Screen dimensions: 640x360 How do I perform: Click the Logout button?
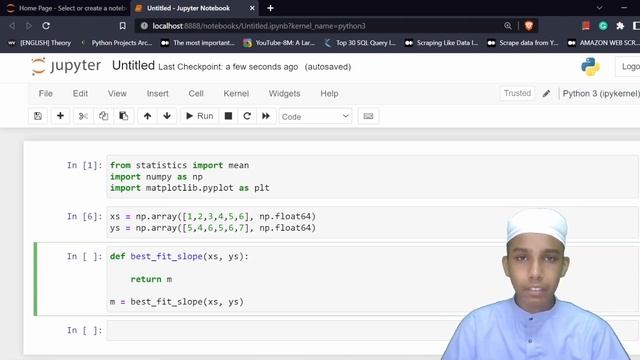629,67
